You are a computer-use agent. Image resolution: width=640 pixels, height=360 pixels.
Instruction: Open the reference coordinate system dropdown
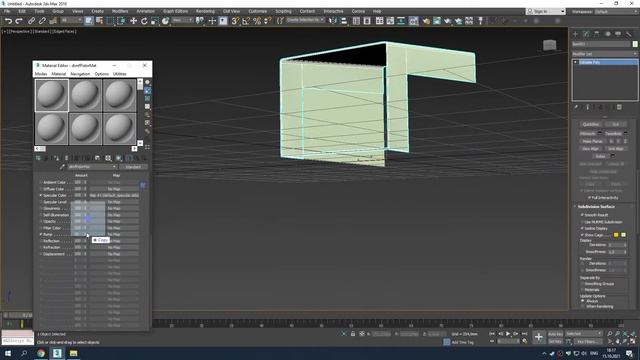(x=182, y=20)
